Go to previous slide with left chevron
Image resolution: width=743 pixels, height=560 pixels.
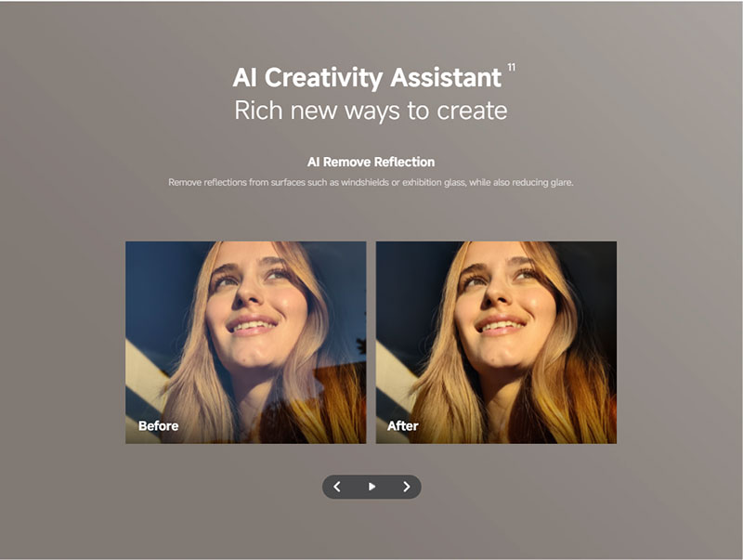337,487
